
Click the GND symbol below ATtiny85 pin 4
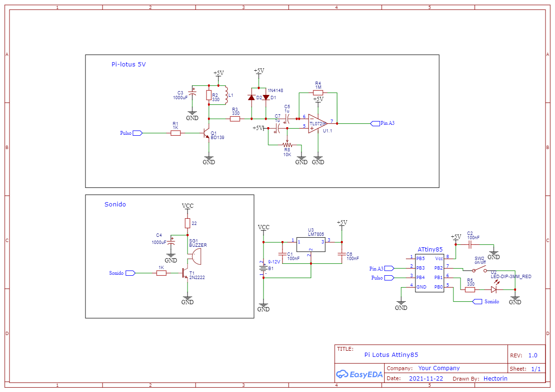401,306
